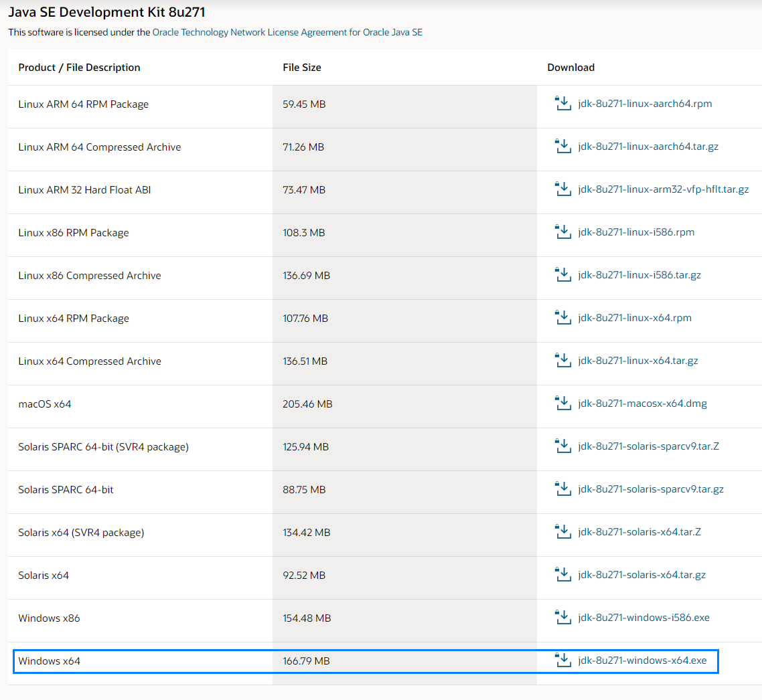Download jdk-8u271-solaris-sparcv9.tar.Z link
This screenshot has width=762, height=700.
tap(648, 446)
